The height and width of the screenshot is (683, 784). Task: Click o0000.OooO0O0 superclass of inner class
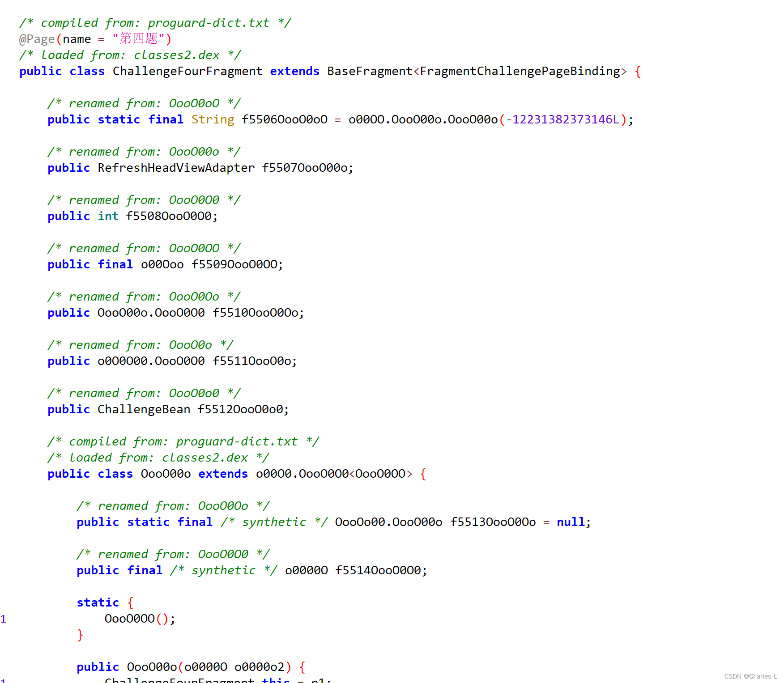point(303,474)
